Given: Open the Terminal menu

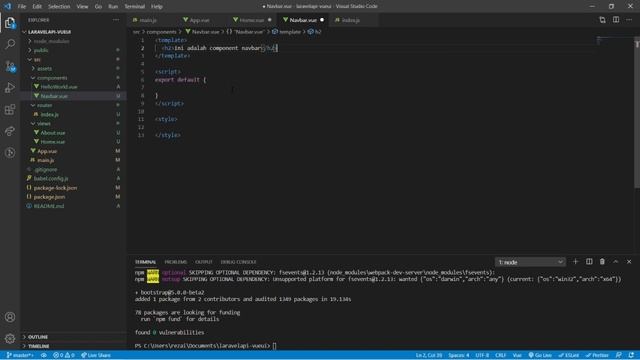Looking at the screenshot, I should (x=135, y=7).
